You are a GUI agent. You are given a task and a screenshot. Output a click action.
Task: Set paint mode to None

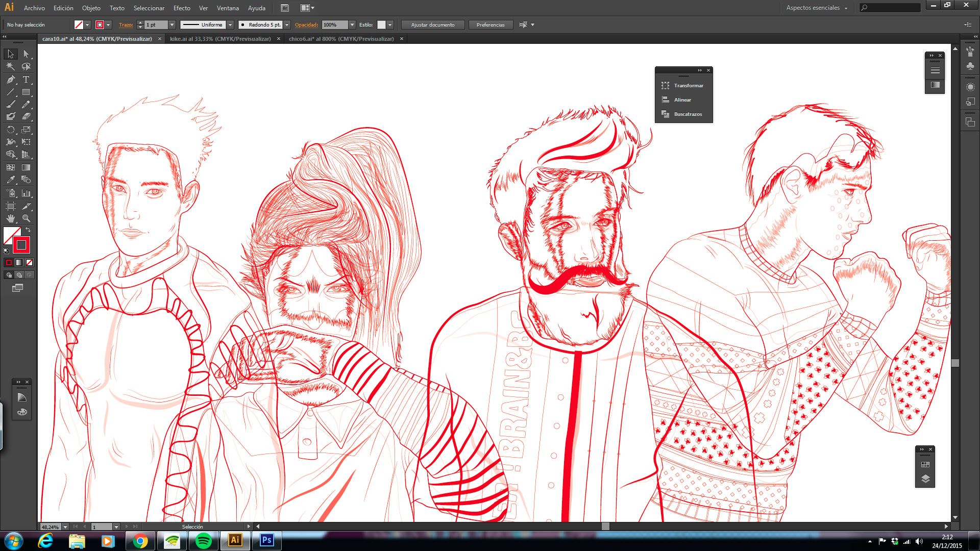(x=30, y=262)
